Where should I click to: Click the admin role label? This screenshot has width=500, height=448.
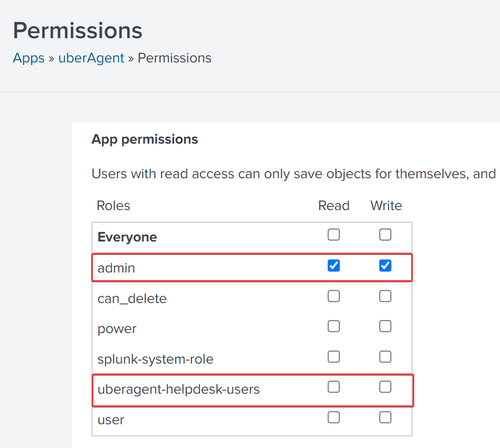(116, 268)
